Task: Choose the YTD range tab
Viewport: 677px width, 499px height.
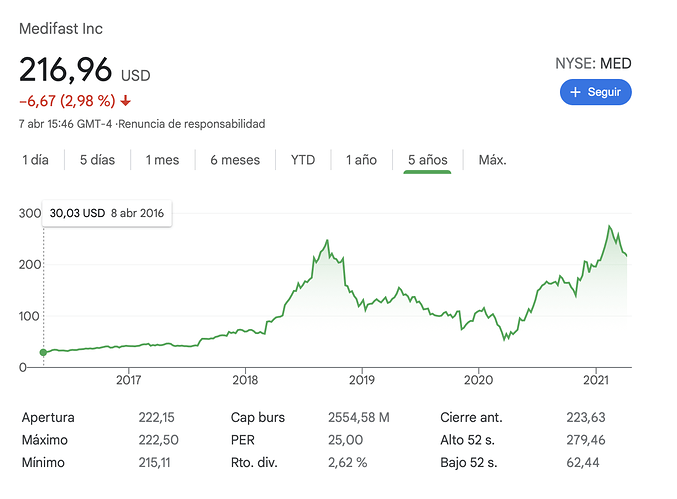Action: 303,160
